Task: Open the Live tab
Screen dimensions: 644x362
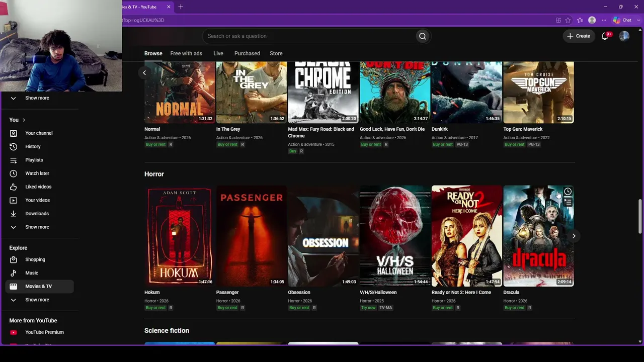Action: [x=218, y=53]
